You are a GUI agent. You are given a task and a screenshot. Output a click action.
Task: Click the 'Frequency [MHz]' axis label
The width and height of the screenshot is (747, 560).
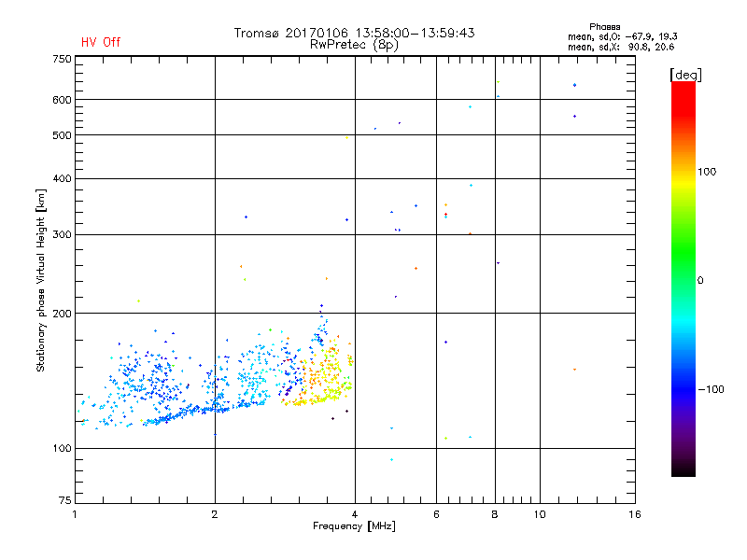pos(354,526)
